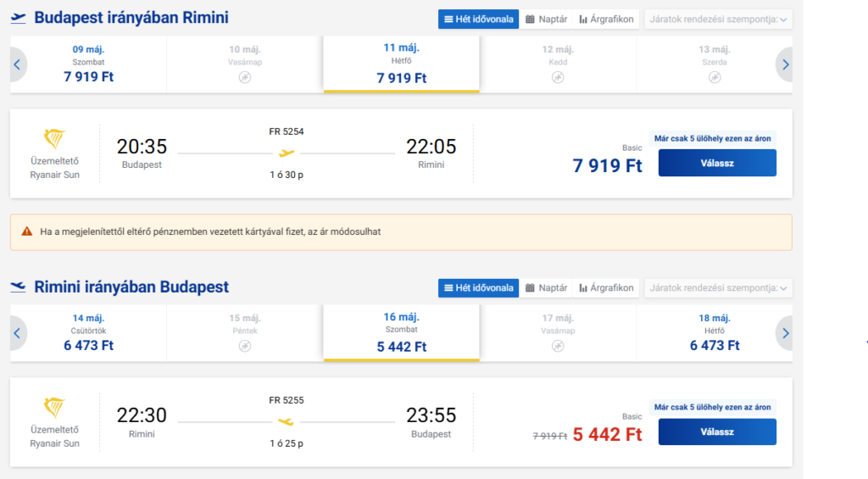Viewport: 868px width, 479px height.
Task: Click the no-flight icon under 15 máj. Péntek
Action: pyautogui.click(x=245, y=346)
